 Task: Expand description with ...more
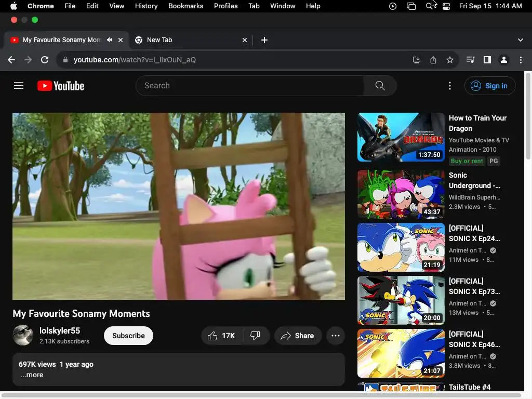32,375
